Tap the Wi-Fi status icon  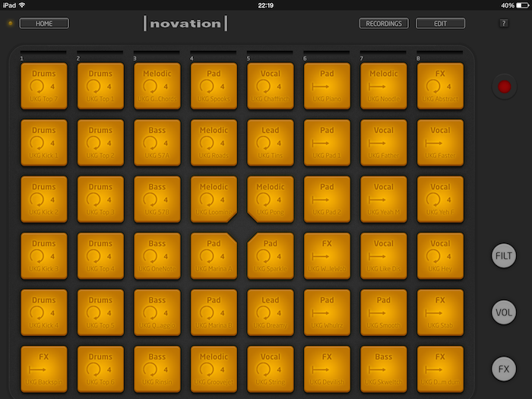(22, 5)
